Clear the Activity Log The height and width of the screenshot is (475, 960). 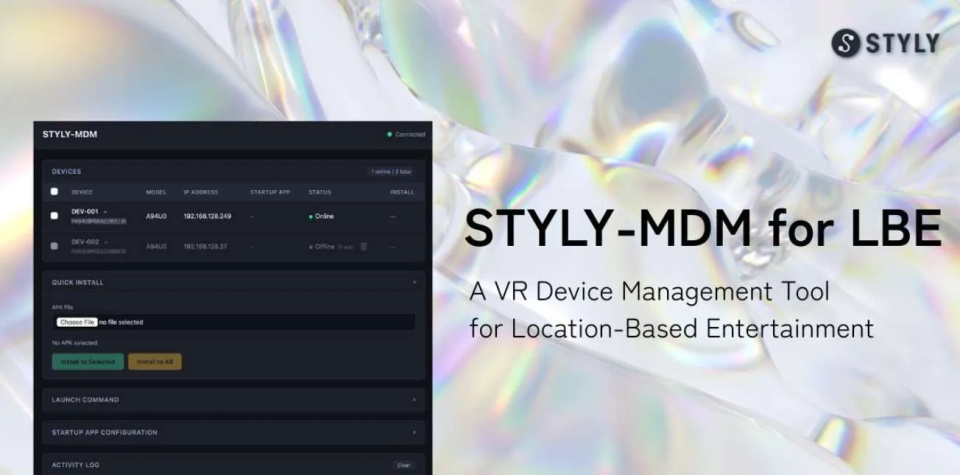point(403,465)
